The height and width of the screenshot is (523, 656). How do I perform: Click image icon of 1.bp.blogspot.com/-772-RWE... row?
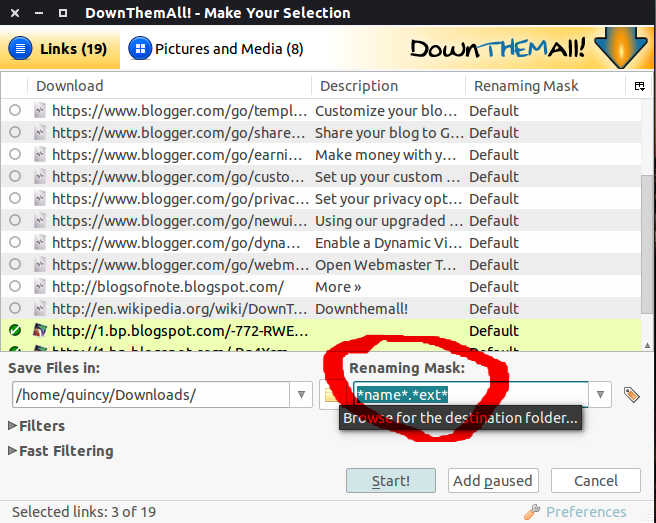pyautogui.click(x=40, y=331)
